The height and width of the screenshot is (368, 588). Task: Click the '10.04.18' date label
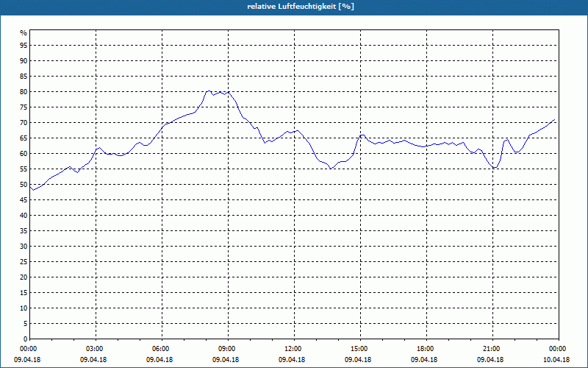[x=556, y=360]
